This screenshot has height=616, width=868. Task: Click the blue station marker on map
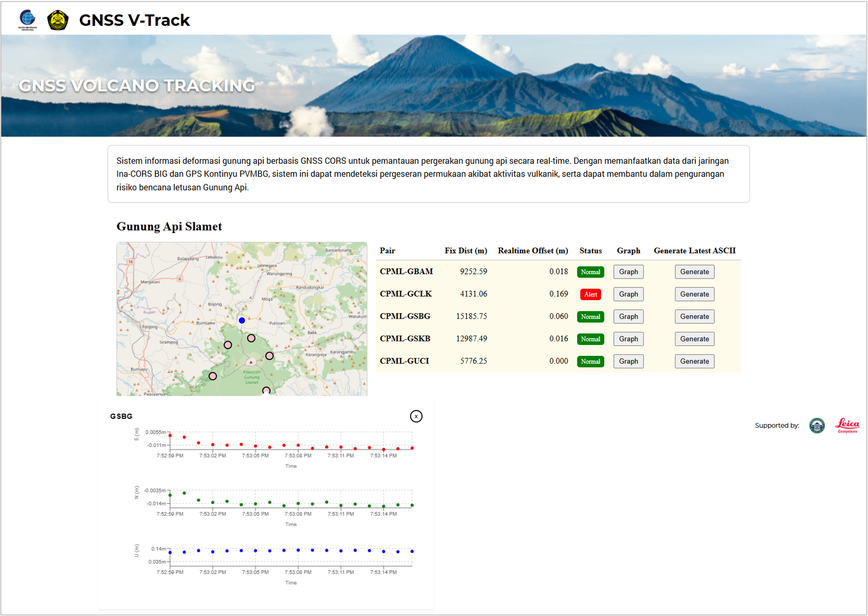click(242, 321)
